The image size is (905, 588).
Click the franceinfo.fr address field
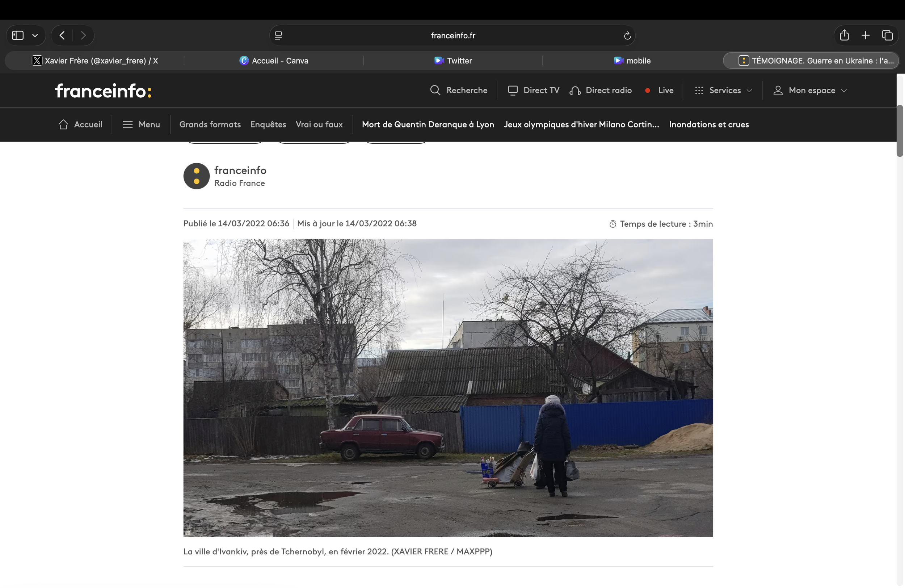[x=452, y=36]
